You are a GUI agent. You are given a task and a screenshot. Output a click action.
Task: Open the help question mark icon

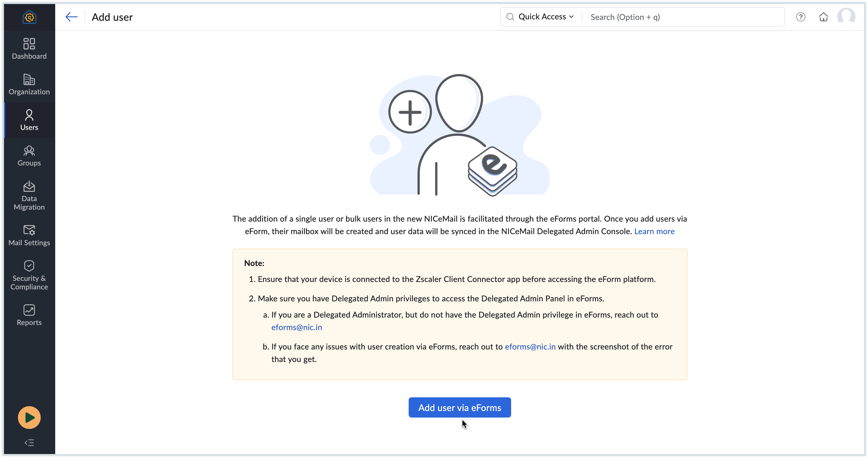pyautogui.click(x=801, y=17)
